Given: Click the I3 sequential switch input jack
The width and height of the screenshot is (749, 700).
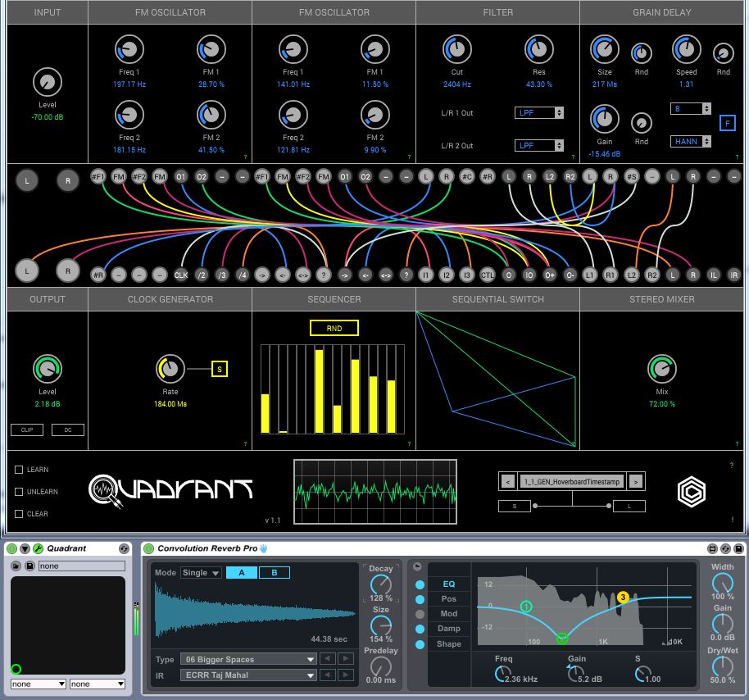Looking at the screenshot, I should coord(467,275).
